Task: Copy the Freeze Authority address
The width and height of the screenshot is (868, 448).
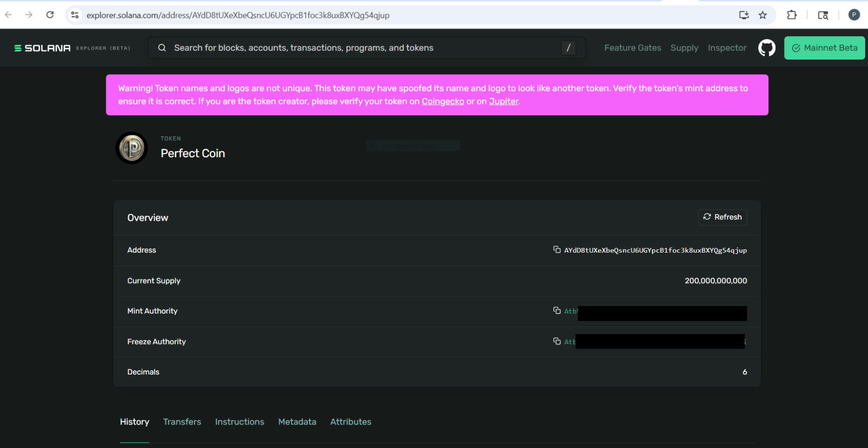Action: pos(556,341)
